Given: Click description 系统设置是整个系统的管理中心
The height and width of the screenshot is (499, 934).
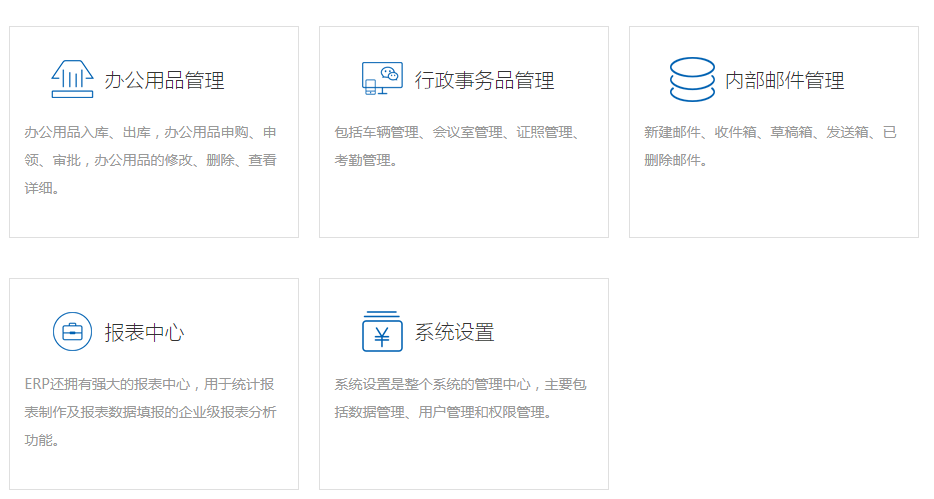Looking at the screenshot, I should click(460, 385).
